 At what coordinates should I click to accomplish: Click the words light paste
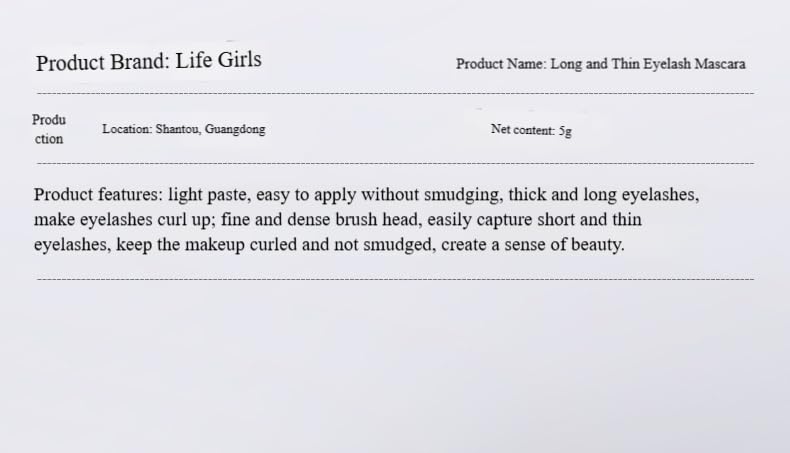coord(210,195)
